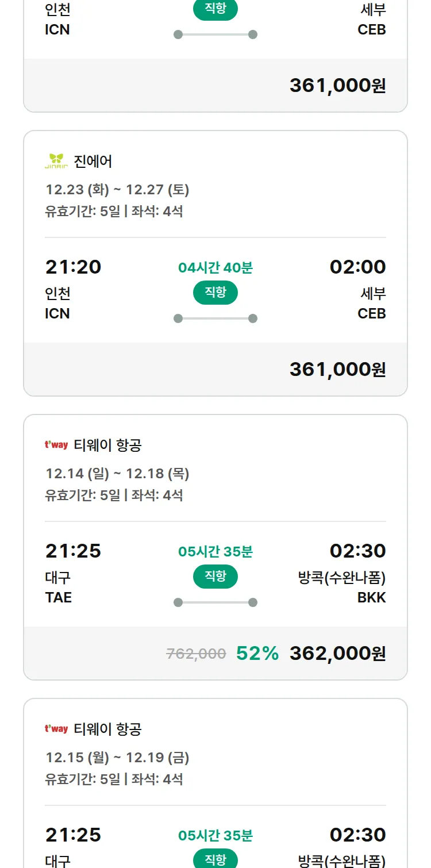Tap the 21:20 departure time from 인천
Image resolution: width=431 pixels, height=868 pixels.
pyautogui.click(x=73, y=267)
